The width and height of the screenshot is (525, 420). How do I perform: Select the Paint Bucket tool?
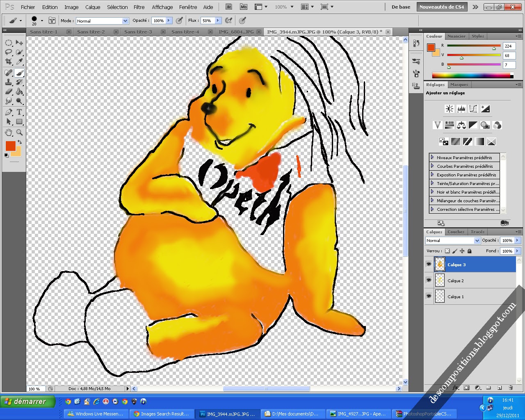pos(19,91)
